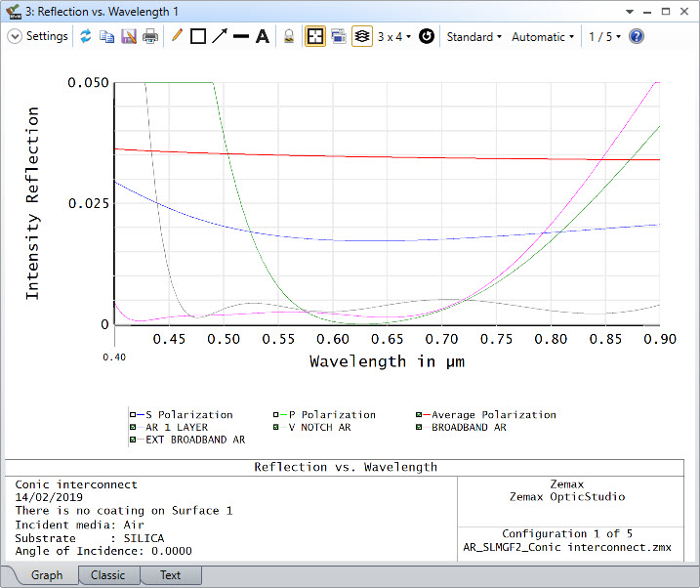Viewport: 700px width, 588px height.
Task: Toggle Average Polarization legend checkbox
Action: tap(419, 415)
